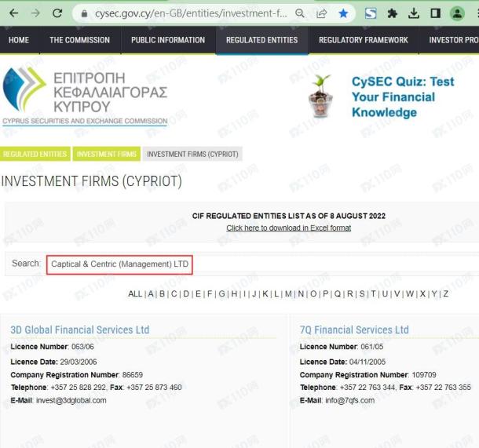
Task: Focus the browser address bar URL
Action: point(191,13)
